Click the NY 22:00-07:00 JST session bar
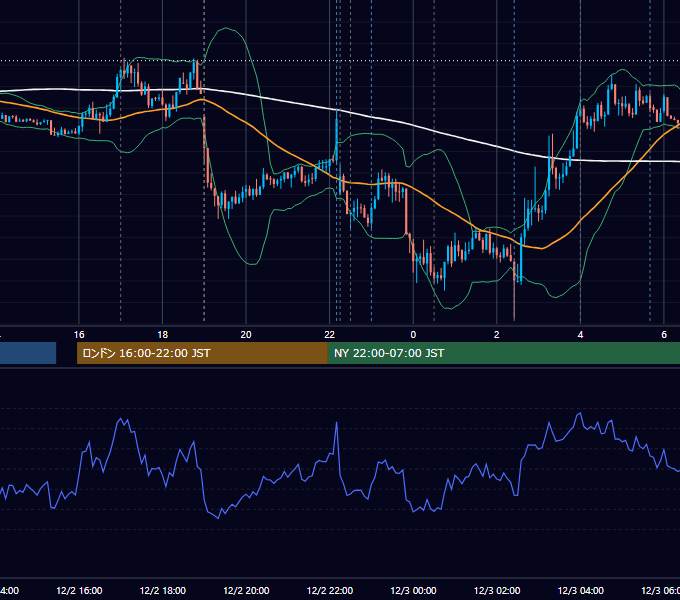Screen dimensions: 680x600 coord(503,353)
